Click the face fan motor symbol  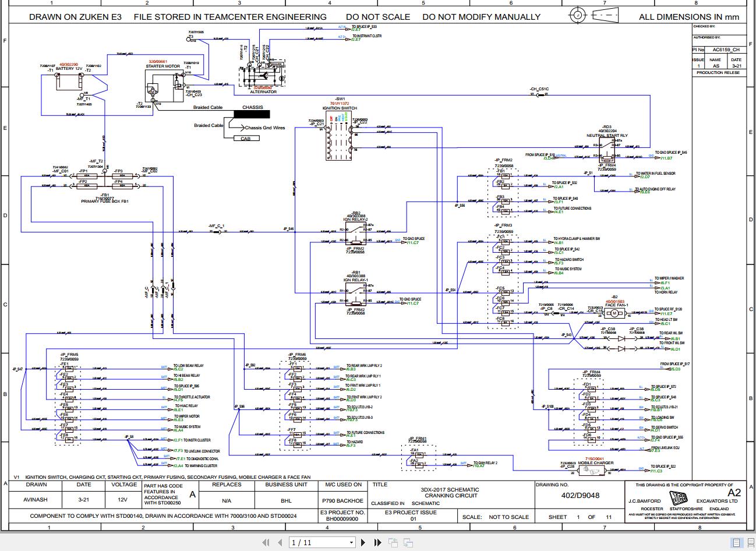pos(613,313)
